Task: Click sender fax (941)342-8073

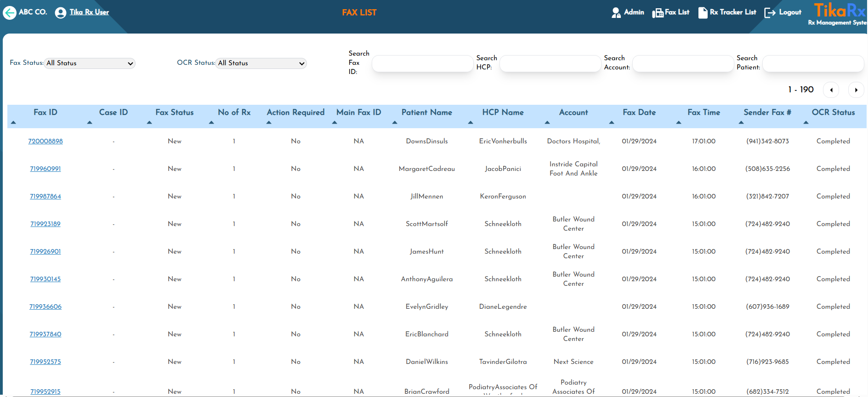Action: coord(767,141)
